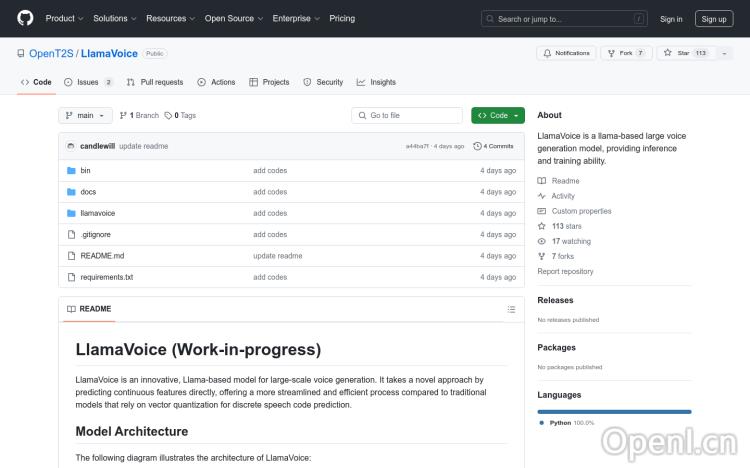The height and width of the screenshot is (468, 750).
Task: Open 1 Branch list
Action: 140,116
